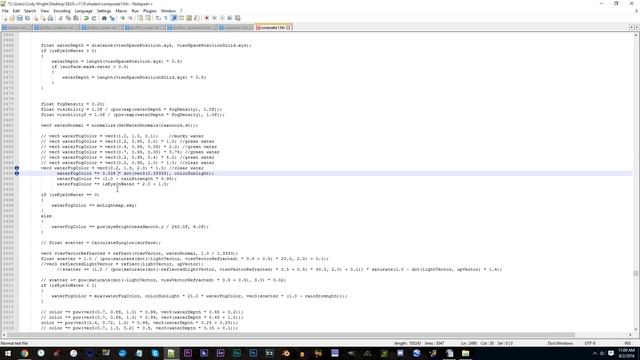Open the View menu
The width and height of the screenshot is (640, 360).
[44, 11]
